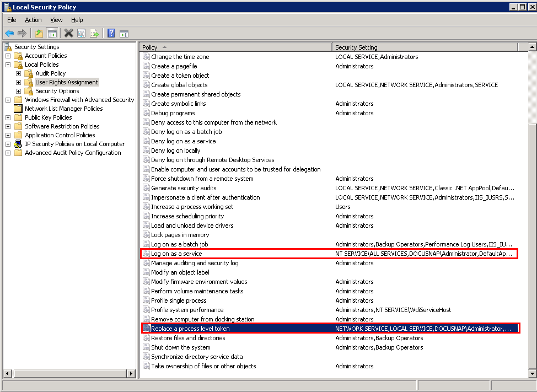The image size is (537, 392).
Task: Click the Security Setting column header
Action: coord(425,47)
